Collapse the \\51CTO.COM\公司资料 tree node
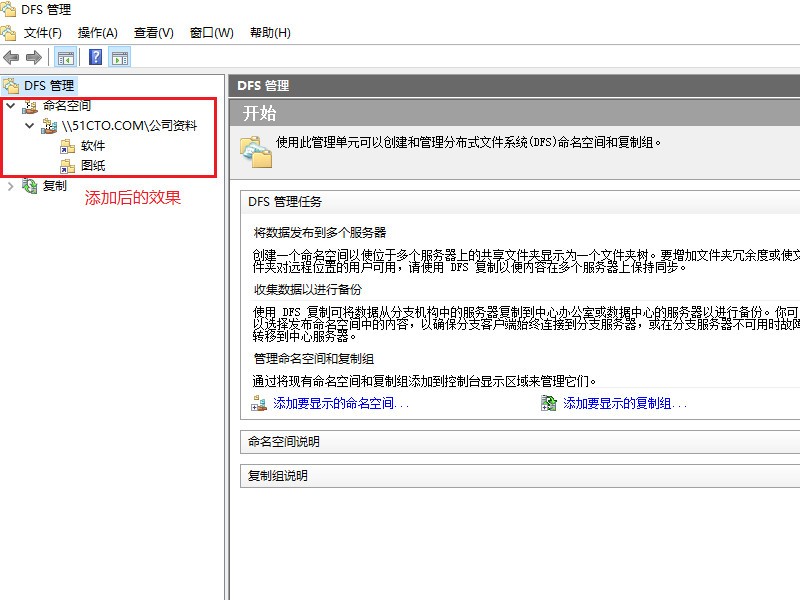The image size is (800, 600). [29, 126]
